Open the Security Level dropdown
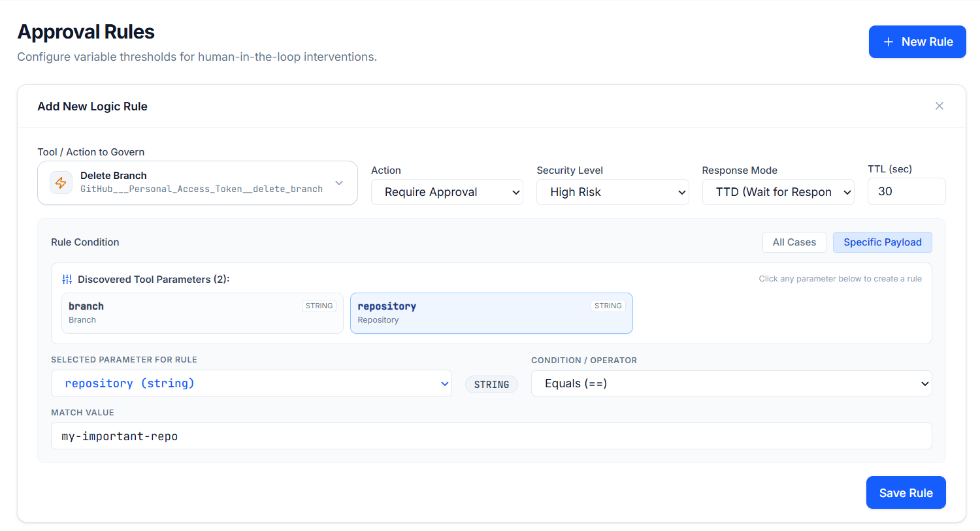This screenshot has width=980, height=531. (x=613, y=192)
